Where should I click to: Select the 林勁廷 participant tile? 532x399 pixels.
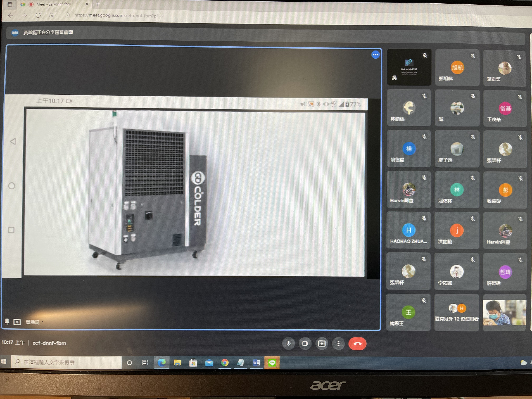[x=409, y=108]
